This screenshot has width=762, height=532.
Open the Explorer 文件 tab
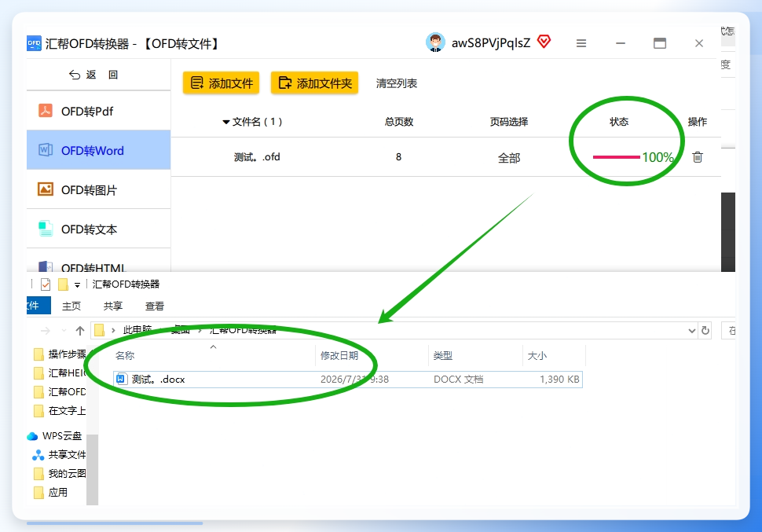tap(38, 306)
